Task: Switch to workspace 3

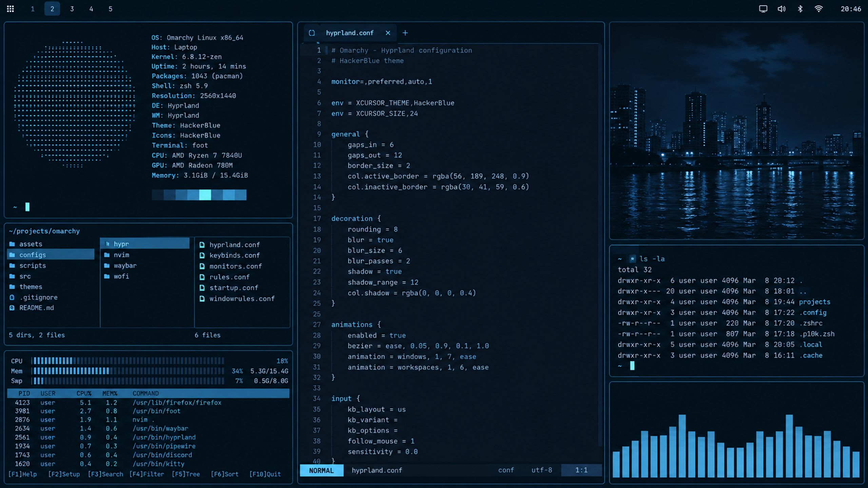Action: coord(72,9)
